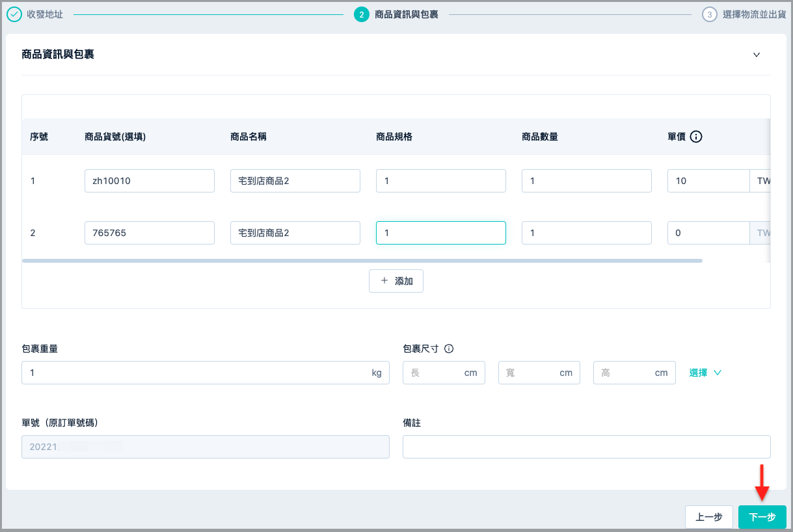Click the 序號 column header

point(39,137)
